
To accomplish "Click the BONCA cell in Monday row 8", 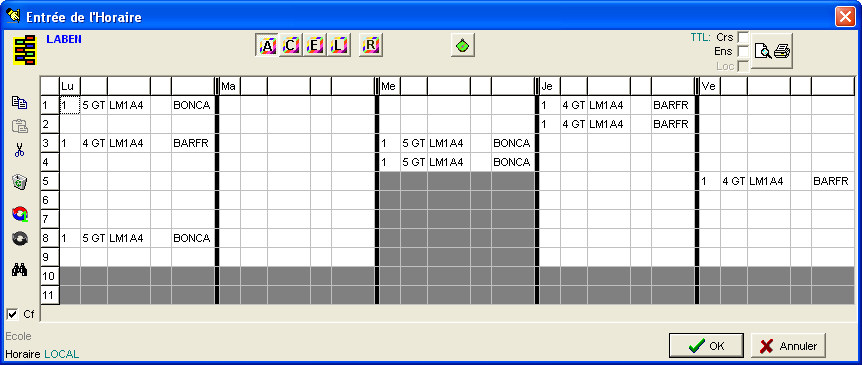I will point(192,238).
